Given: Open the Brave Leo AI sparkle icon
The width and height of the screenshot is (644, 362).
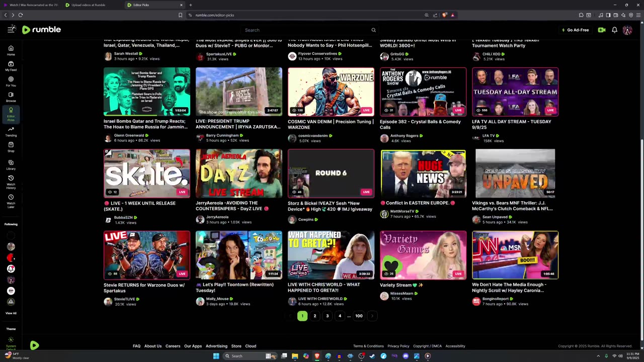Looking at the screenshot, I should (x=623, y=15).
